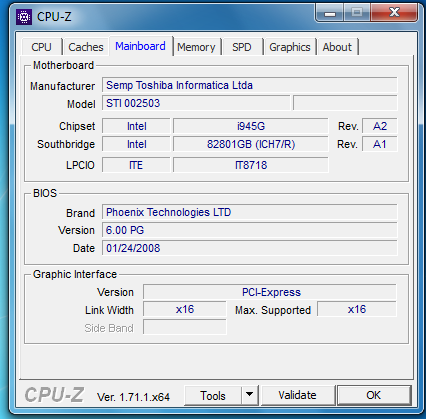Click the Validate button

point(297,395)
